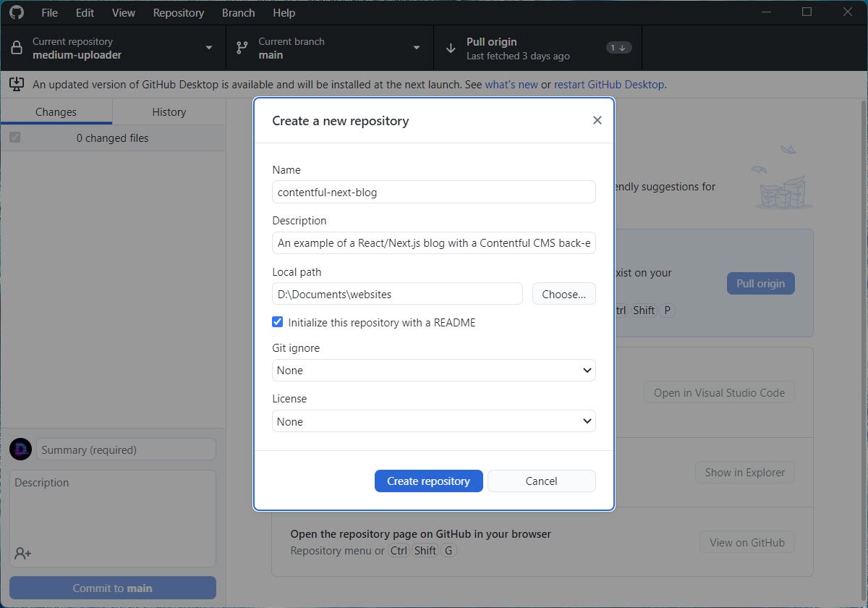
Task: Click the GitHub logo in the top-left corner
Action: [16, 12]
